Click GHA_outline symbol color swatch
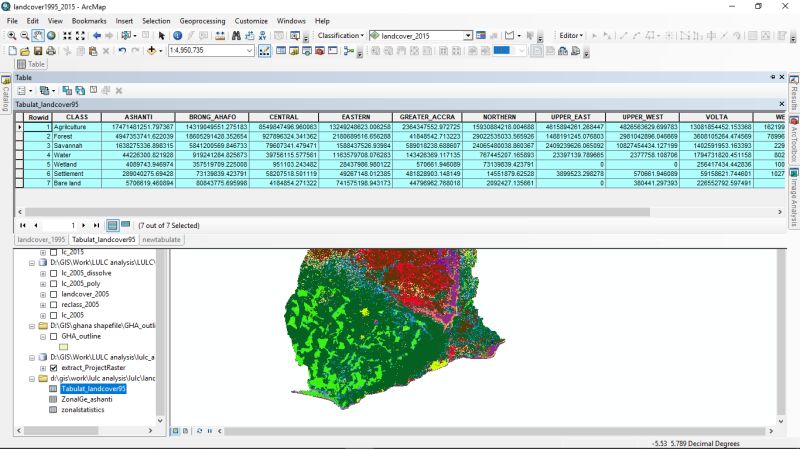The width and height of the screenshot is (800, 449). pos(63,347)
